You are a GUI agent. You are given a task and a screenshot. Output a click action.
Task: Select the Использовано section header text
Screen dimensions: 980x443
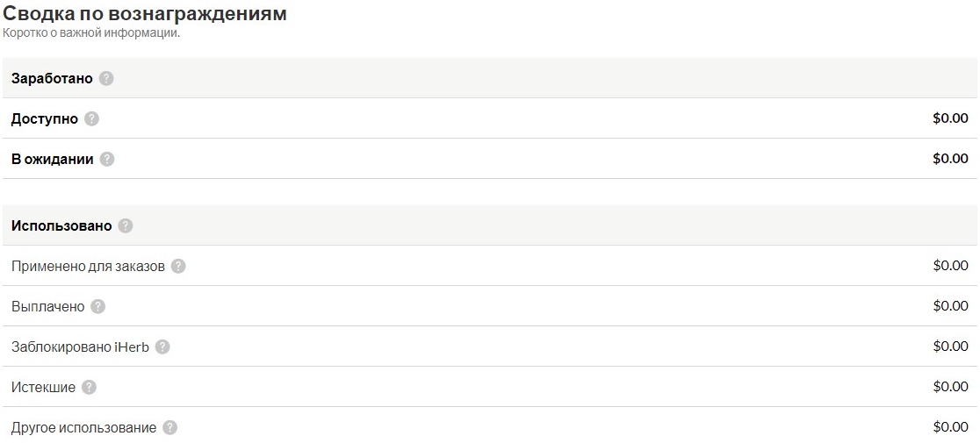point(61,225)
